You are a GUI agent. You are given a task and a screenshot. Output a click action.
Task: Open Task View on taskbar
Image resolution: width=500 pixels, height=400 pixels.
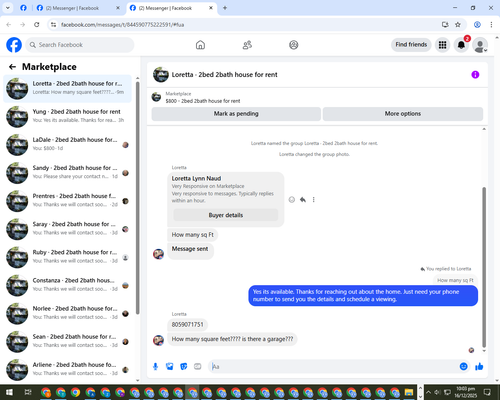pyautogui.click(x=28, y=392)
